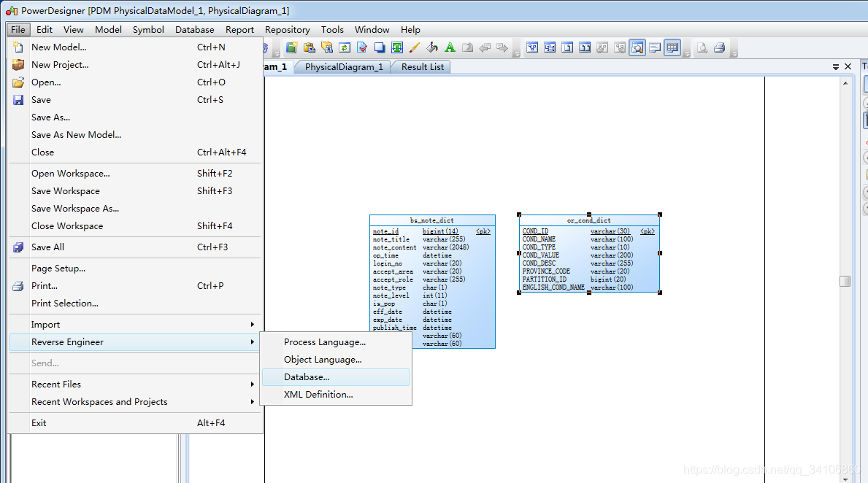Click the Open folder icon

(18, 82)
